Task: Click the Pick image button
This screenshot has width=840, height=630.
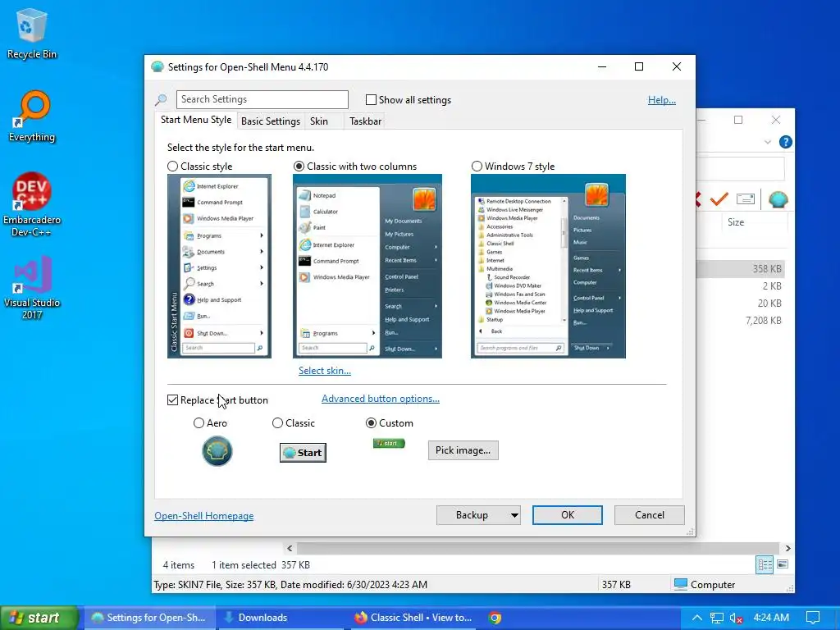Action: click(463, 450)
